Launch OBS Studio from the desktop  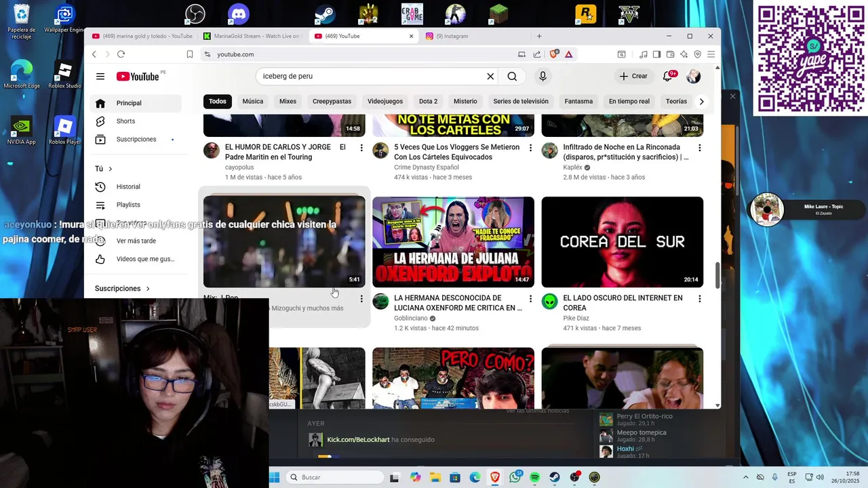coord(195,14)
